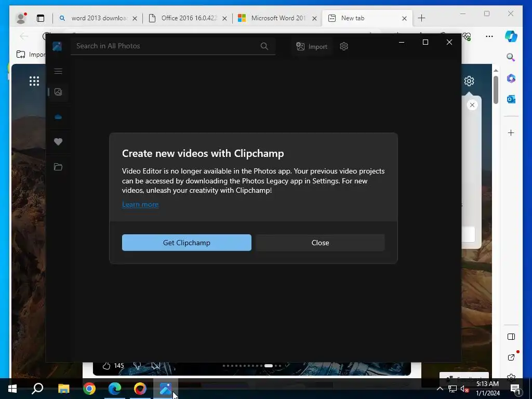Click the Get Clipchamp button
The height and width of the screenshot is (399, 532).
tap(187, 243)
